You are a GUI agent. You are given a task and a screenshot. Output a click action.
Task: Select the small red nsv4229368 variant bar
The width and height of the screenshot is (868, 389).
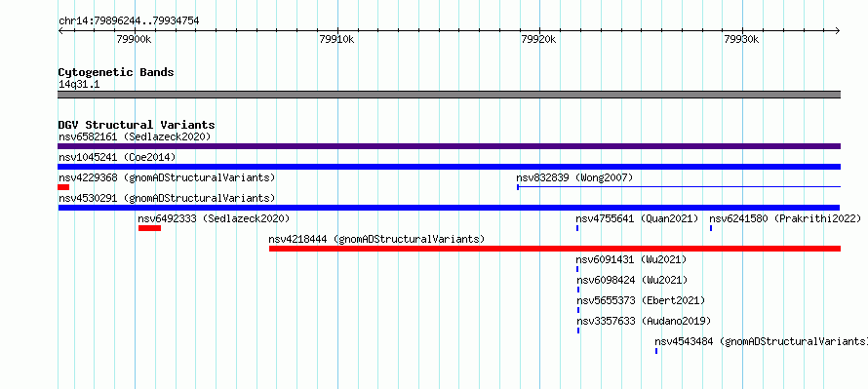63,187
